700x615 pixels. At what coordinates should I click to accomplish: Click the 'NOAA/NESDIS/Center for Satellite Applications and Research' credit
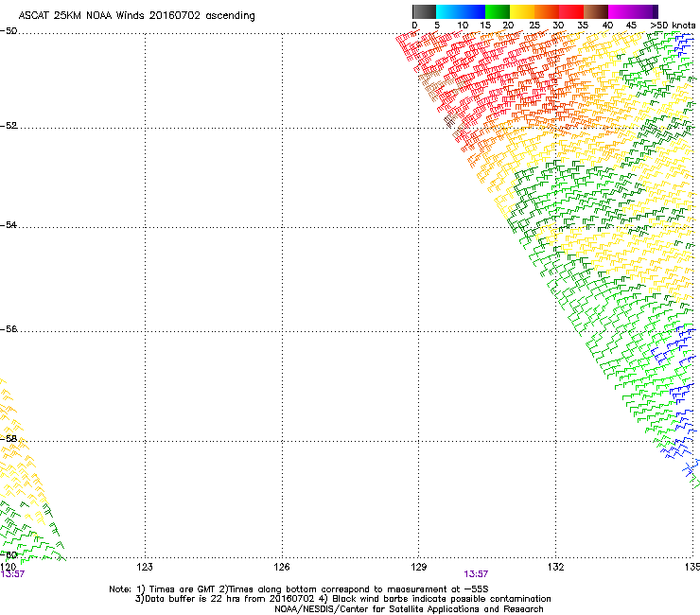click(x=409, y=609)
